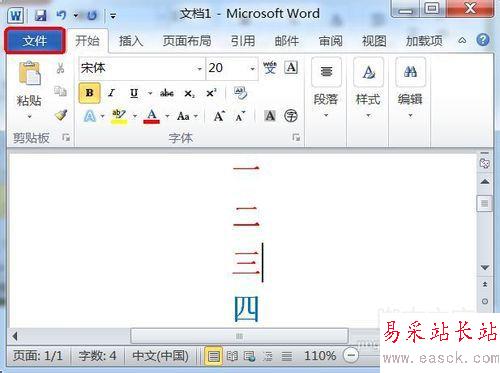Viewport: 500px width, 373px height.
Task: Open text effects dropdown arrow
Action: coord(102,116)
